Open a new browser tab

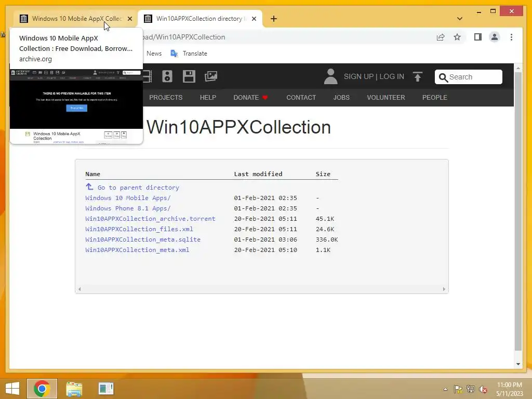(274, 19)
